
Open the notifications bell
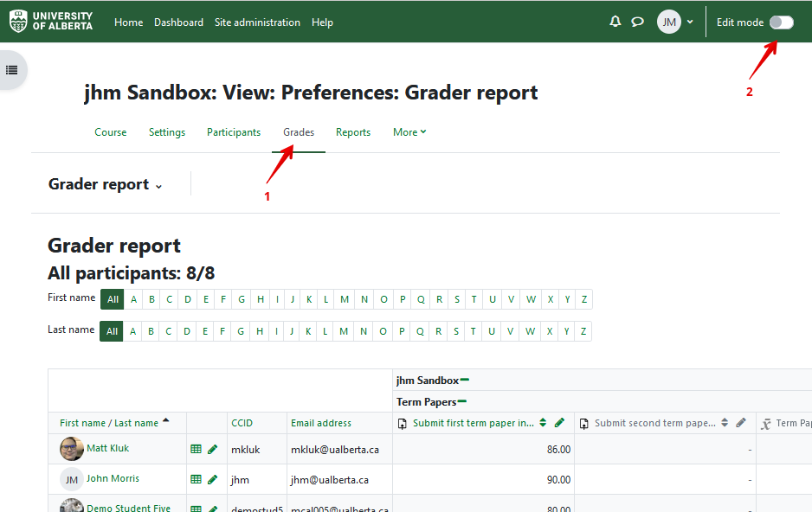[615, 22]
